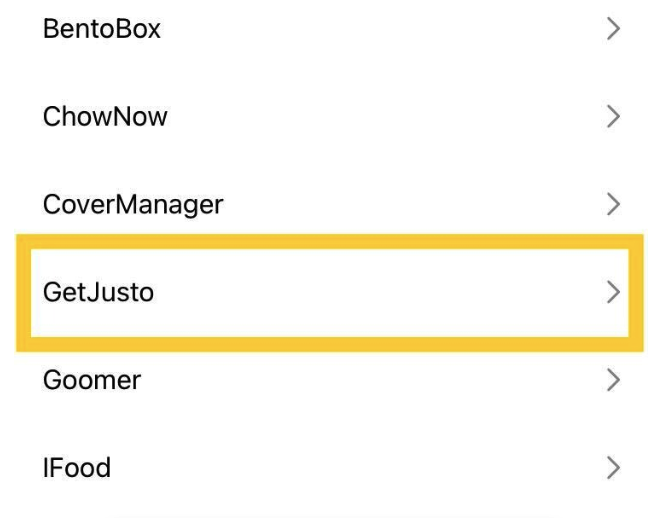Click the yellow highlight border around GetJusto
Image resolution: width=648 pixels, height=518 pixels.
[330, 242]
